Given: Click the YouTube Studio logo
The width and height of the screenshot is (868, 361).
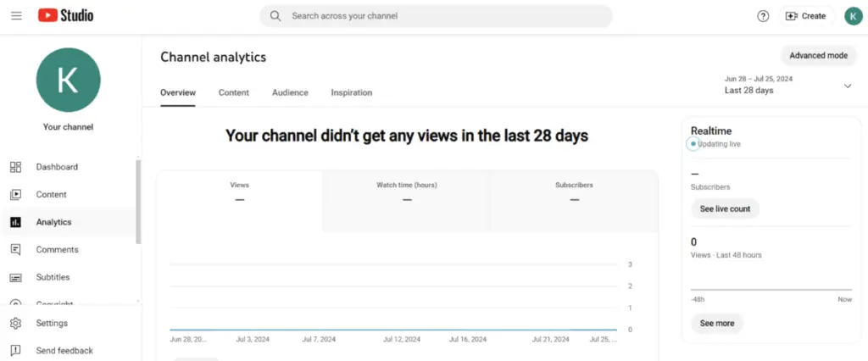Looking at the screenshot, I should pyautogui.click(x=66, y=16).
